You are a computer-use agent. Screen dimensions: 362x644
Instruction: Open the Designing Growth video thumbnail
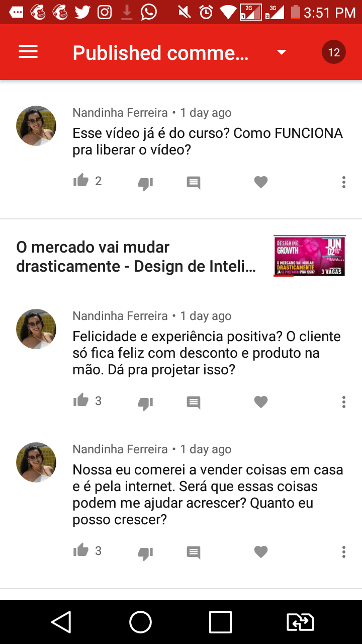coord(310,256)
